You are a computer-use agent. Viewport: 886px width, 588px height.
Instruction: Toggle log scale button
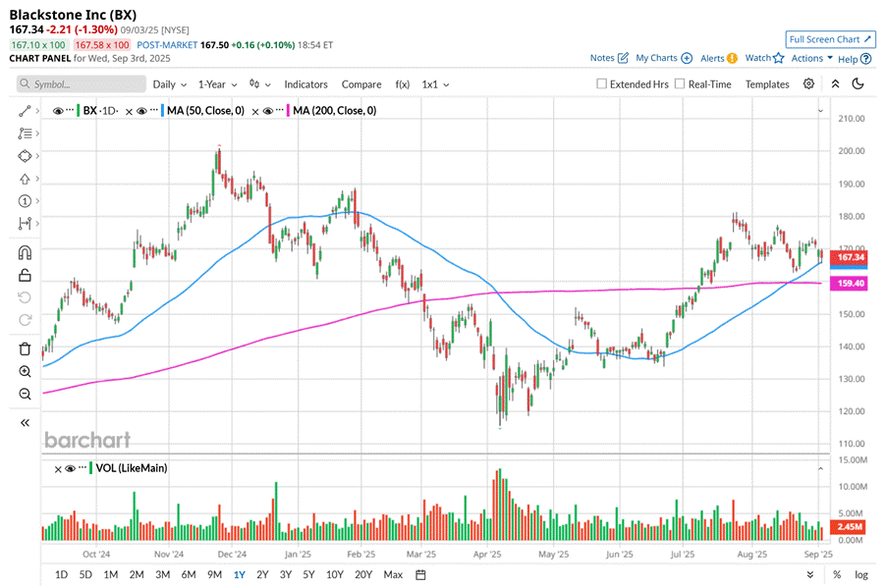[x=861, y=574]
